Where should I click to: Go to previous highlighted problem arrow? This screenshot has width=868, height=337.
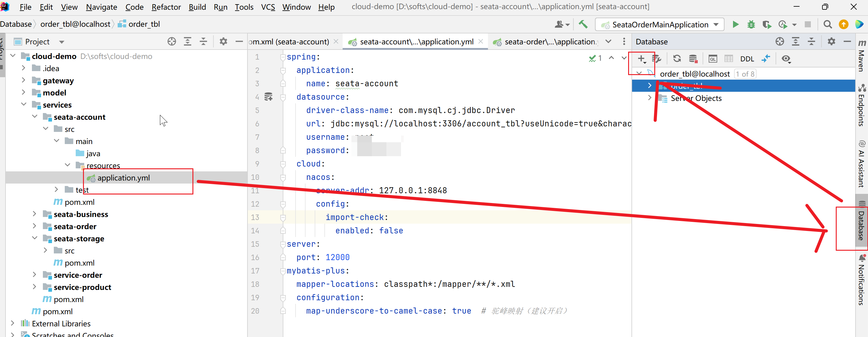click(x=611, y=58)
